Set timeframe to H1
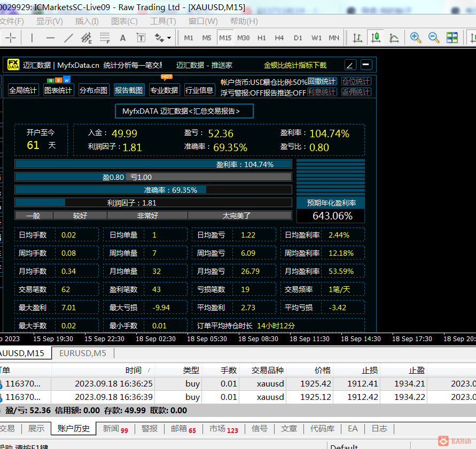The height and width of the screenshot is (449, 476). click(262, 38)
